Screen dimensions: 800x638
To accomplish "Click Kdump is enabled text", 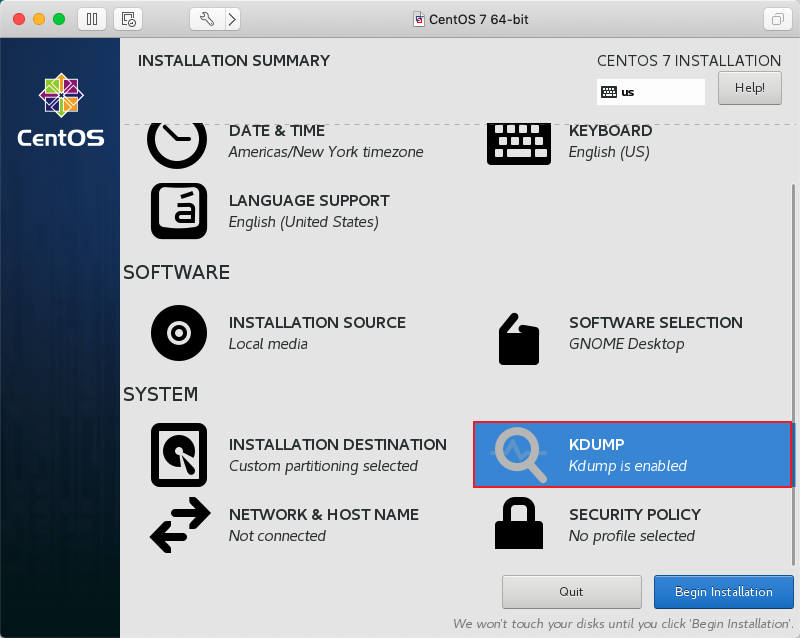I will click(x=628, y=466).
